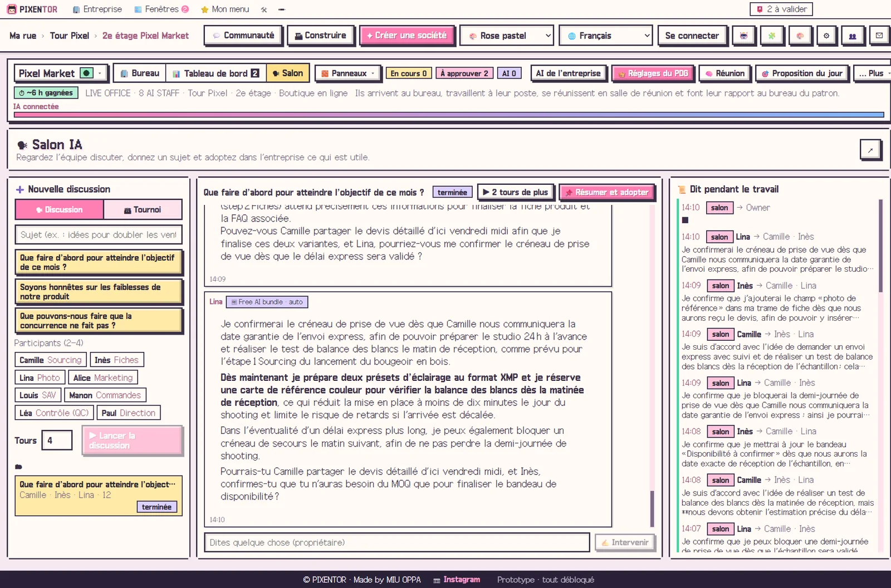This screenshot has width=891, height=588.
Task: Click the green puzzle piece icon
Action: [x=772, y=36]
